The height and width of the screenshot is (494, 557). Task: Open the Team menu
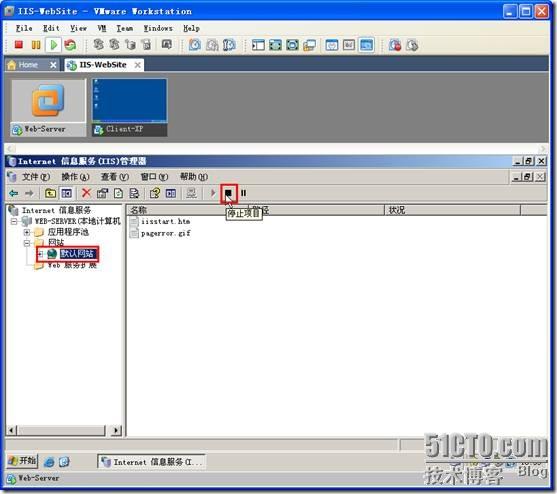125,28
